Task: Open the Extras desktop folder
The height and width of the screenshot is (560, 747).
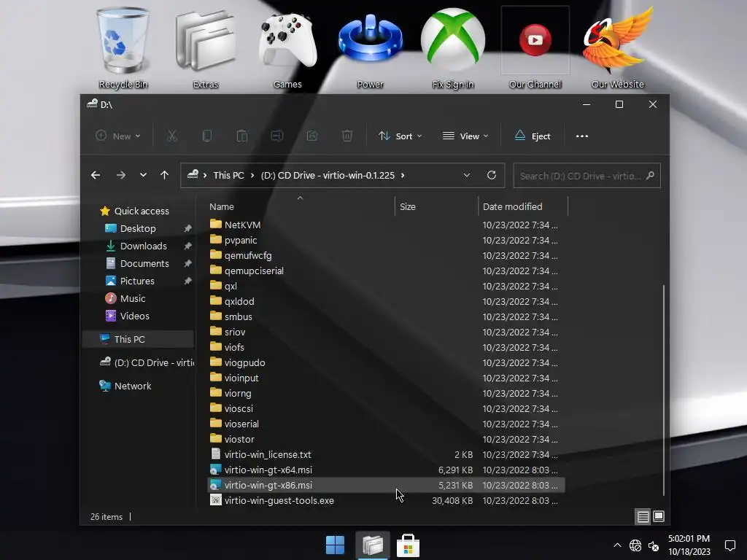Action: [205, 47]
